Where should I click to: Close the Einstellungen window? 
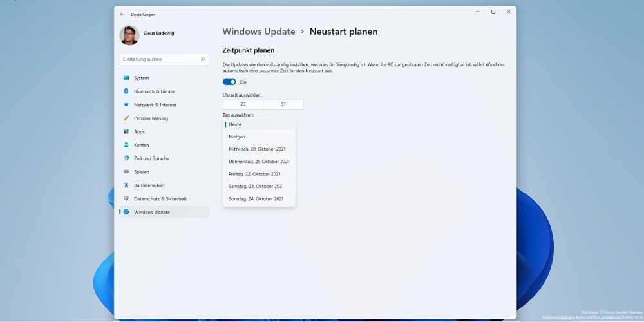(x=509, y=12)
